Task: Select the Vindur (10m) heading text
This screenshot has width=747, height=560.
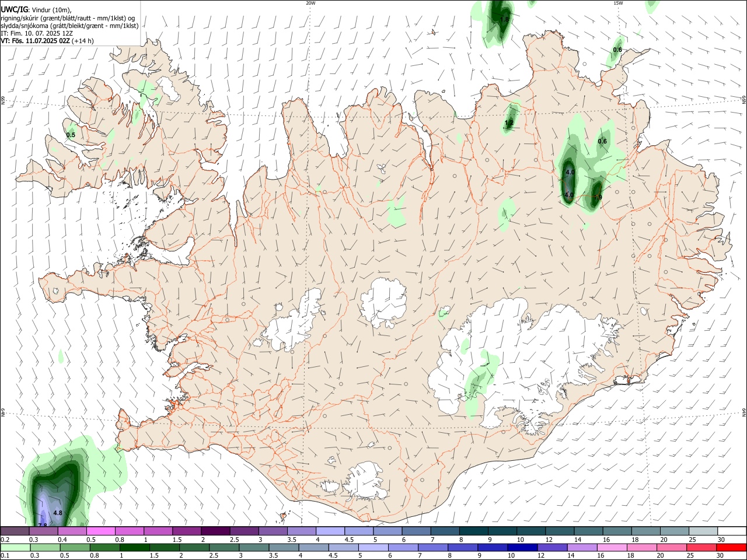Action: click(x=51, y=10)
